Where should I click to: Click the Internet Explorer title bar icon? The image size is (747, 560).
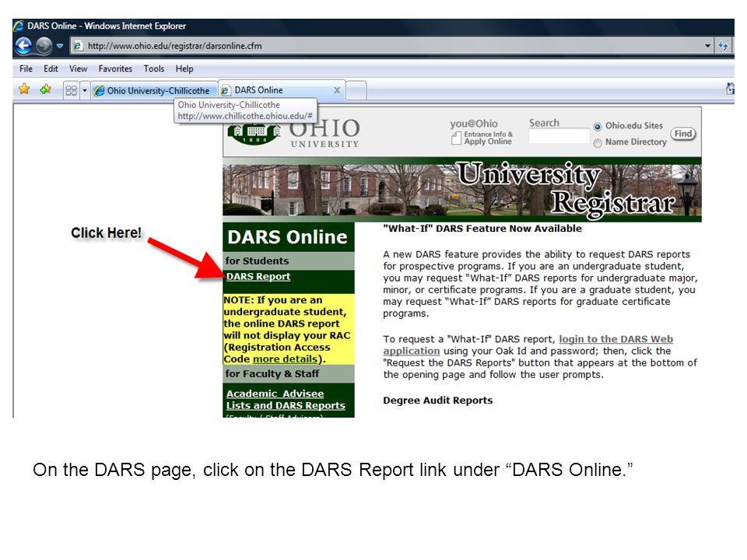19,26
